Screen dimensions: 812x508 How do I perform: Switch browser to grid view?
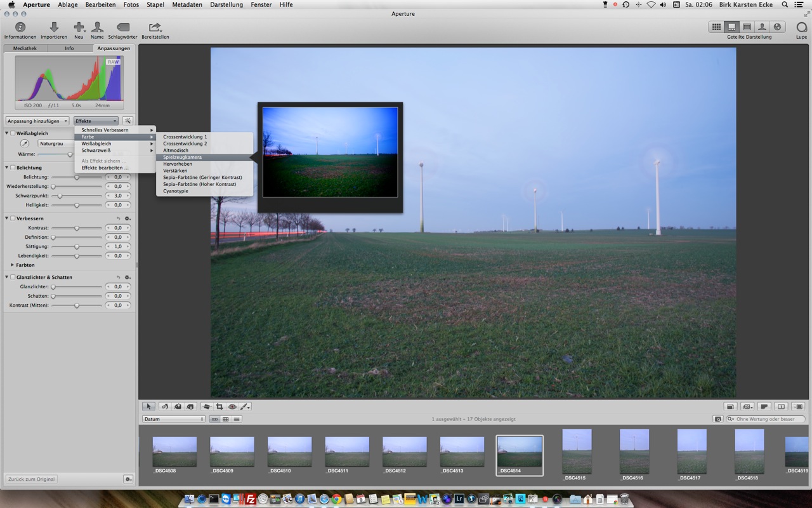pyautogui.click(x=225, y=419)
